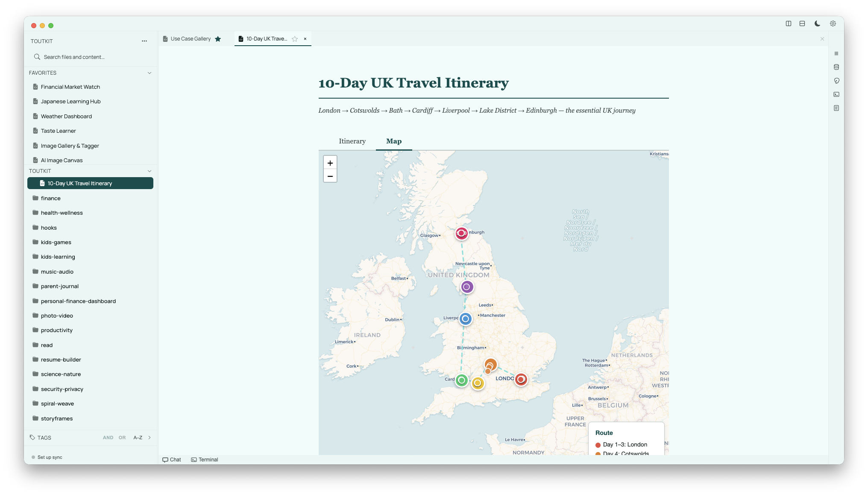The image size is (868, 496).
Task: Switch to dark mode moon icon
Action: 817,23
